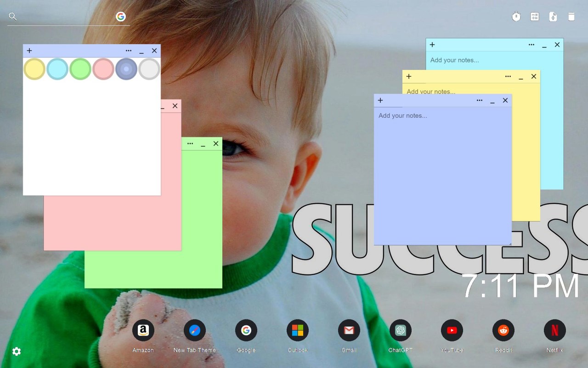This screenshot has height=368, width=588.
Task: Click the blue note's text area
Action: (x=443, y=176)
